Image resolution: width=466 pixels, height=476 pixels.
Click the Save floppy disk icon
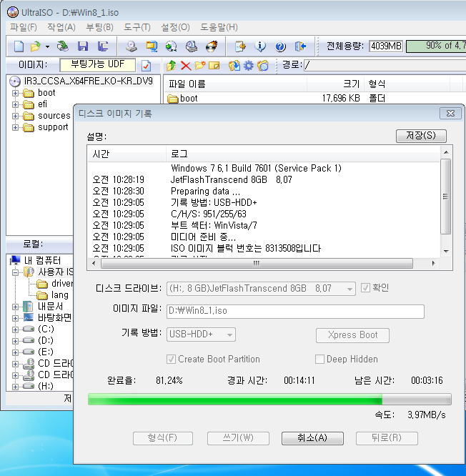click(83, 46)
